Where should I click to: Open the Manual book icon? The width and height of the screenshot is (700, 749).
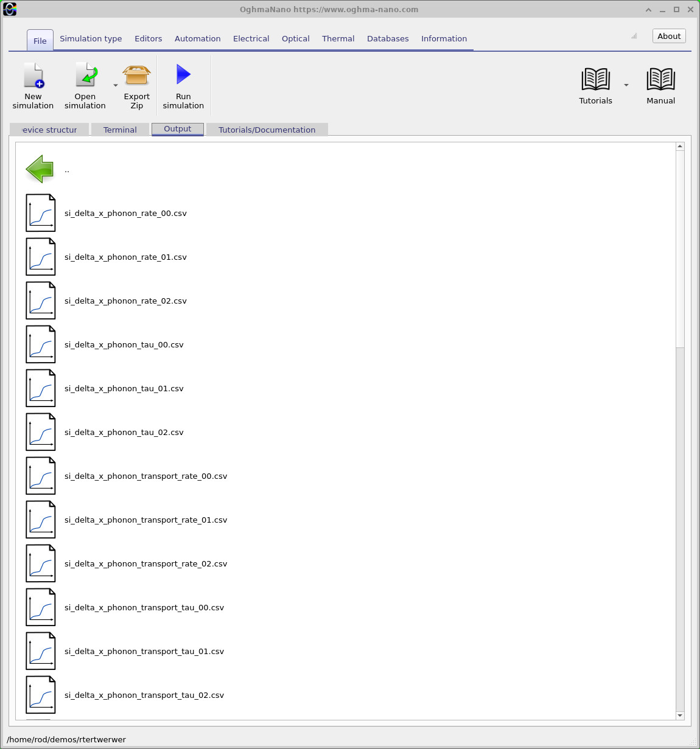point(660,80)
